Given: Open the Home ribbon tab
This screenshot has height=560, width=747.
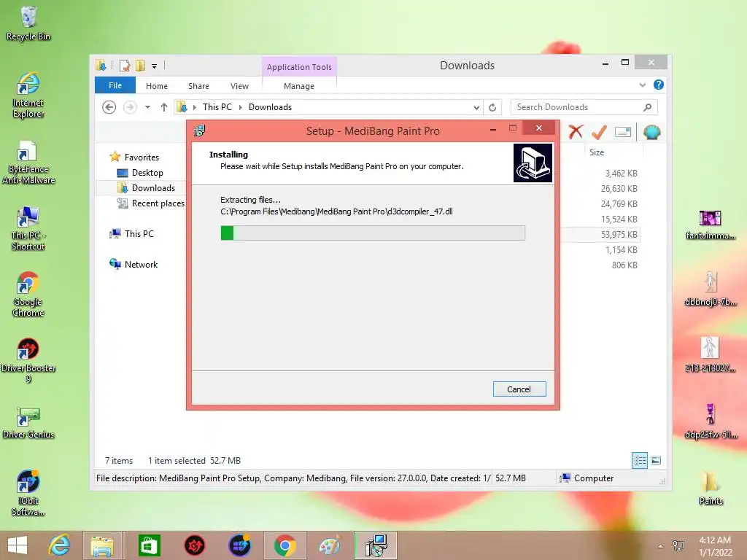Looking at the screenshot, I should coord(157,86).
